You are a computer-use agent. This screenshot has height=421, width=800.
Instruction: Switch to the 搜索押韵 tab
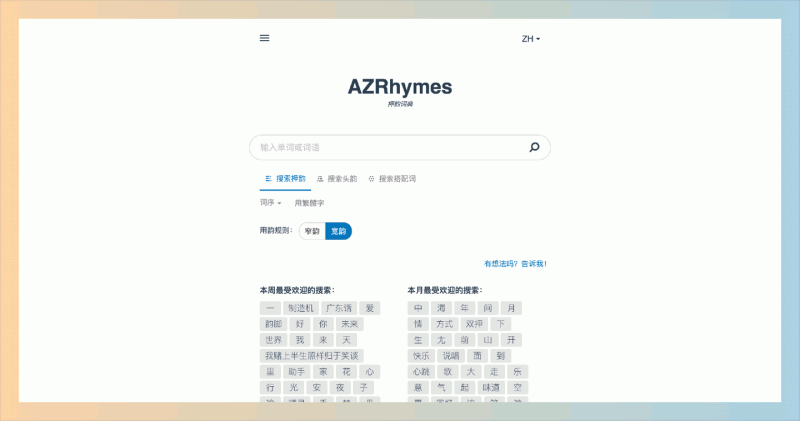[x=285, y=179]
